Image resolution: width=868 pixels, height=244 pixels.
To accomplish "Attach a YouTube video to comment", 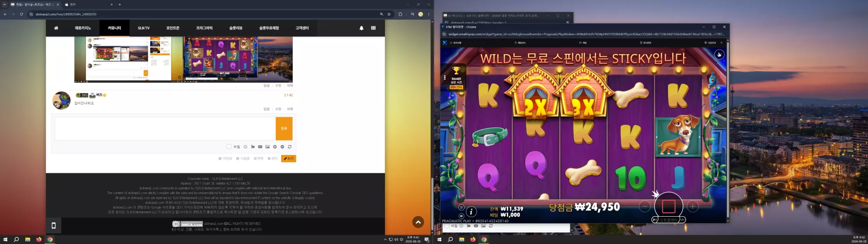I will click(260, 147).
